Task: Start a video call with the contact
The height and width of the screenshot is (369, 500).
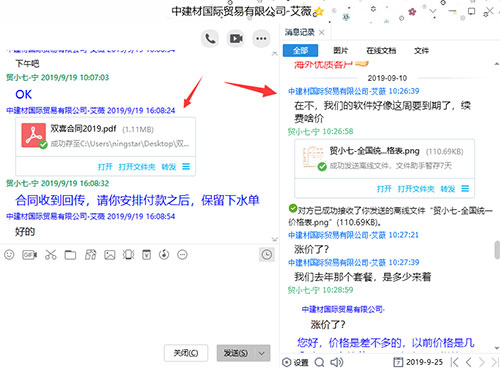Action: pos(236,39)
